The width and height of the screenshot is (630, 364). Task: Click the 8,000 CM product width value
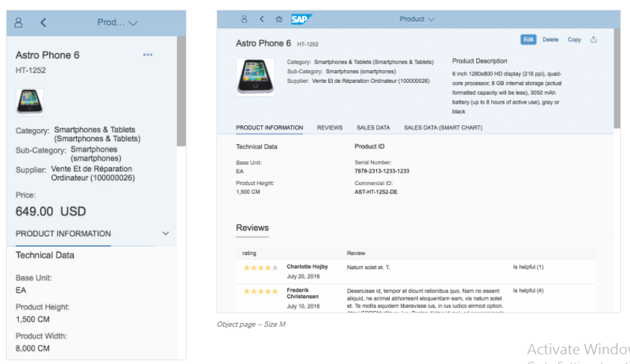coord(33,348)
